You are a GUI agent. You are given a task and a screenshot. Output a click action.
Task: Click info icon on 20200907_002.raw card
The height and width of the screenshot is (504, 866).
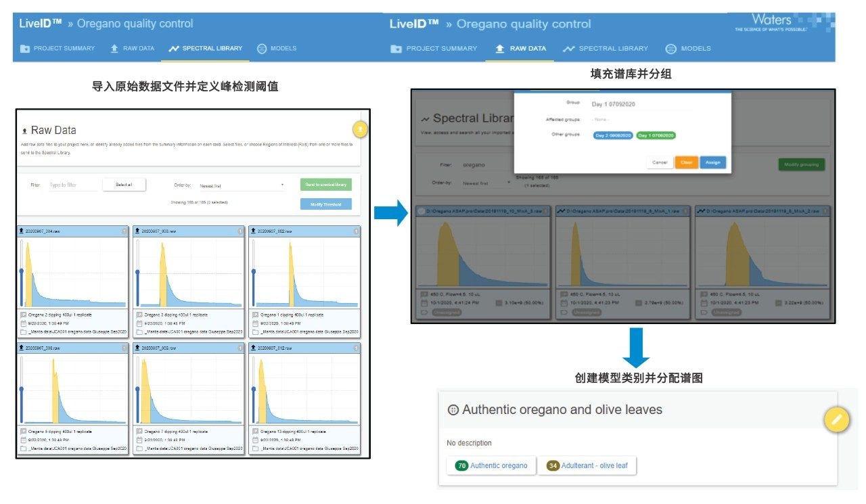(355, 231)
